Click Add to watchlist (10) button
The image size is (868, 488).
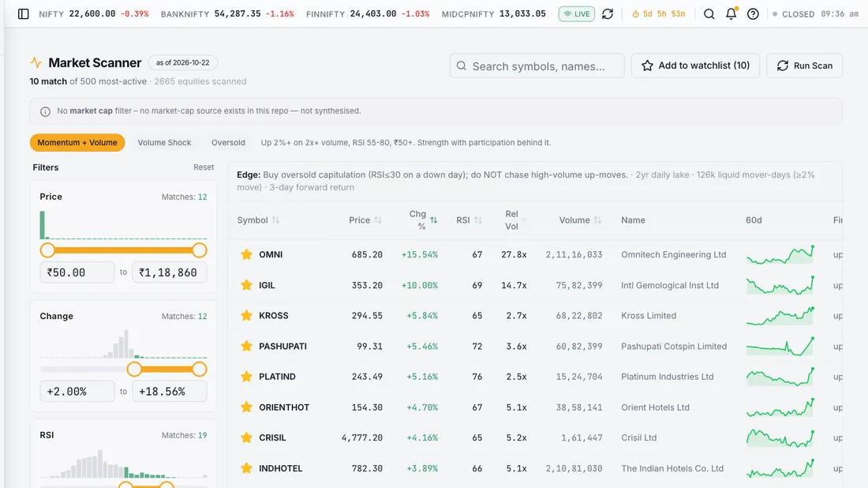pos(695,66)
